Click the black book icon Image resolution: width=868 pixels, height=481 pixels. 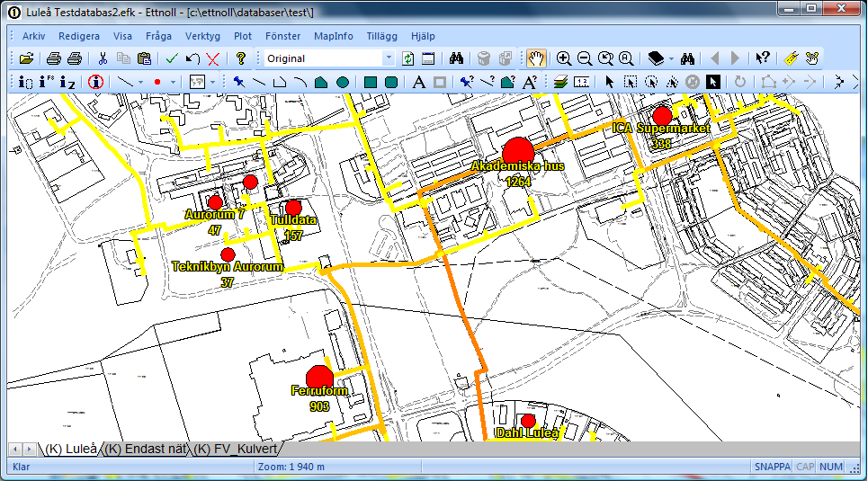tap(656, 58)
